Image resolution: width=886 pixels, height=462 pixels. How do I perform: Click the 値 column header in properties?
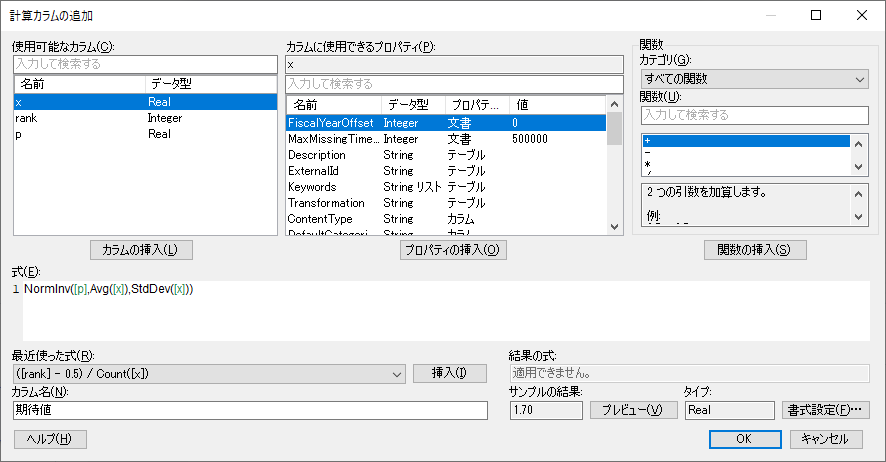coord(557,104)
